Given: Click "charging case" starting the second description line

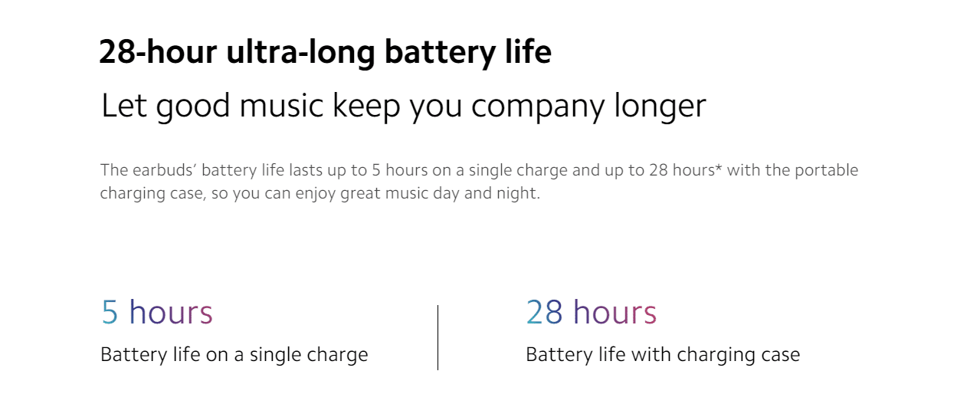Looking at the screenshot, I should (150, 193).
